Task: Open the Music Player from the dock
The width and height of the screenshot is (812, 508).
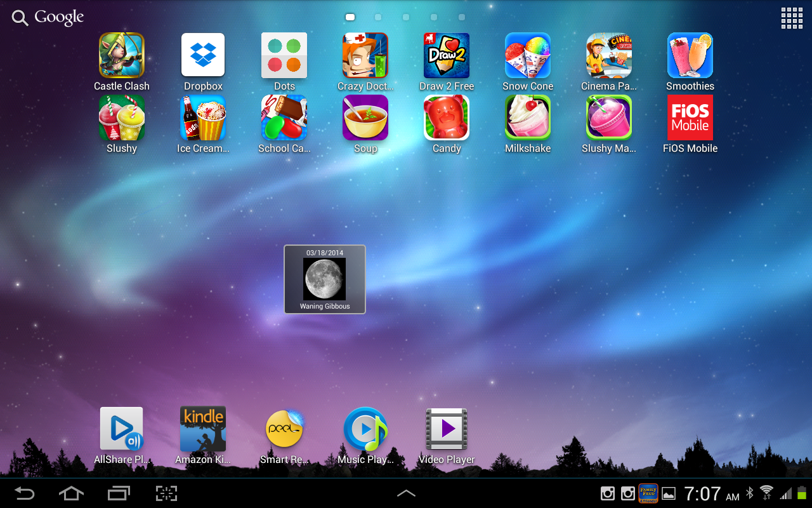Action: [365, 429]
